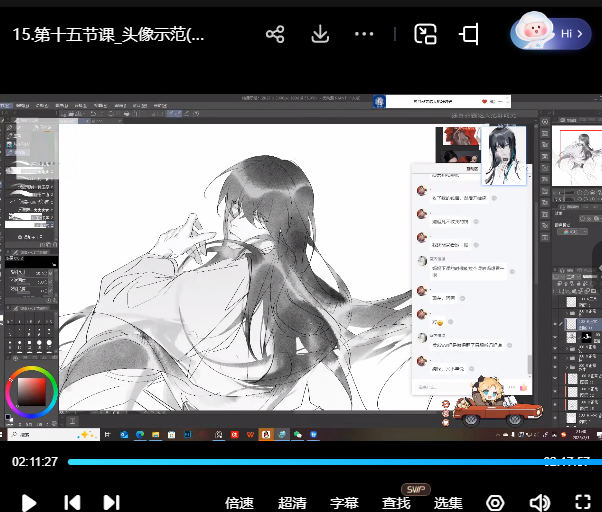
Task: Play the paused video
Action: pos(29,502)
